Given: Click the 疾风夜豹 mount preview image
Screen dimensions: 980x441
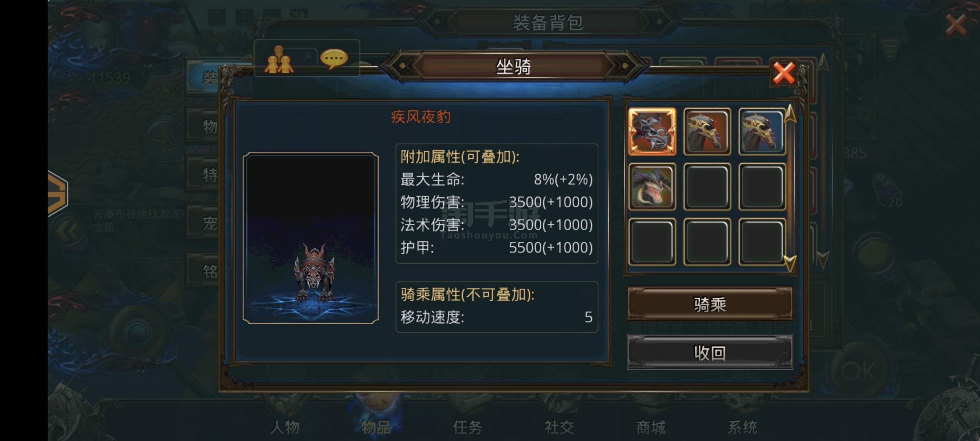Looking at the screenshot, I should point(310,238).
